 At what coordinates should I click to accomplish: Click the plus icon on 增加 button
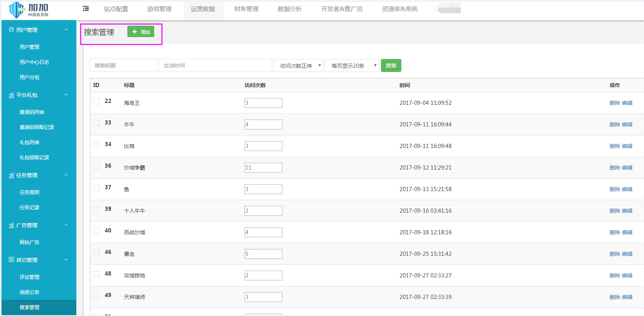pos(135,32)
